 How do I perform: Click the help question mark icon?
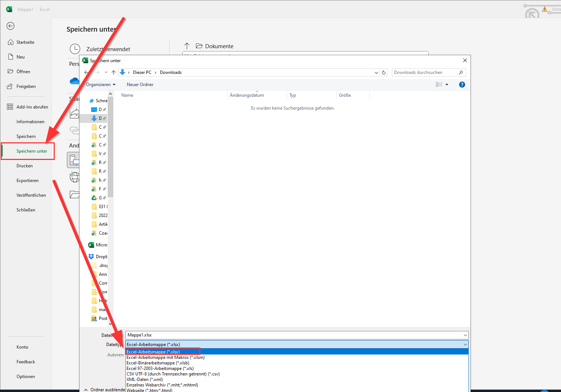[462, 85]
